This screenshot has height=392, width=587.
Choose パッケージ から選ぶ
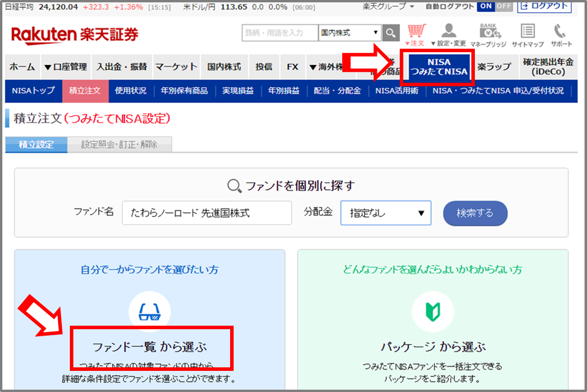tap(433, 347)
